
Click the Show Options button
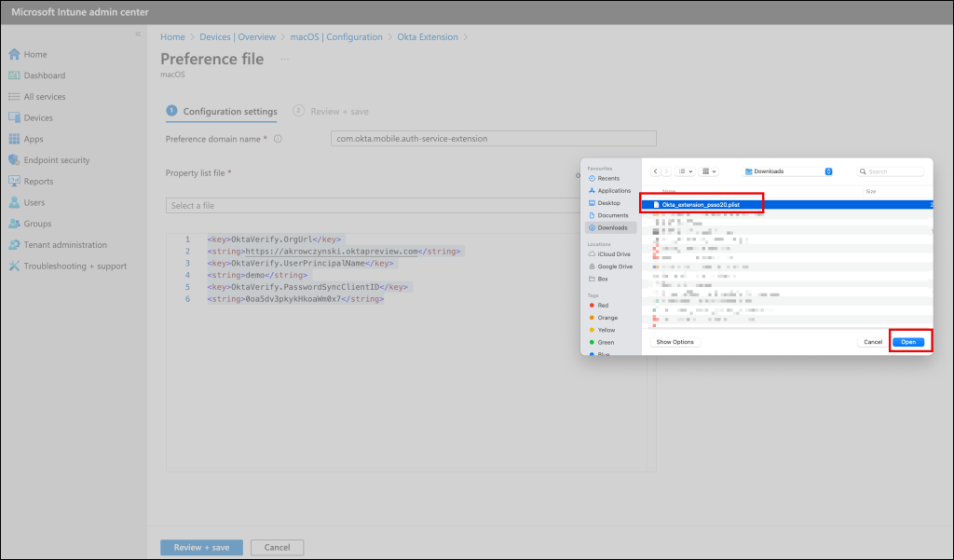pyautogui.click(x=675, y=342)
